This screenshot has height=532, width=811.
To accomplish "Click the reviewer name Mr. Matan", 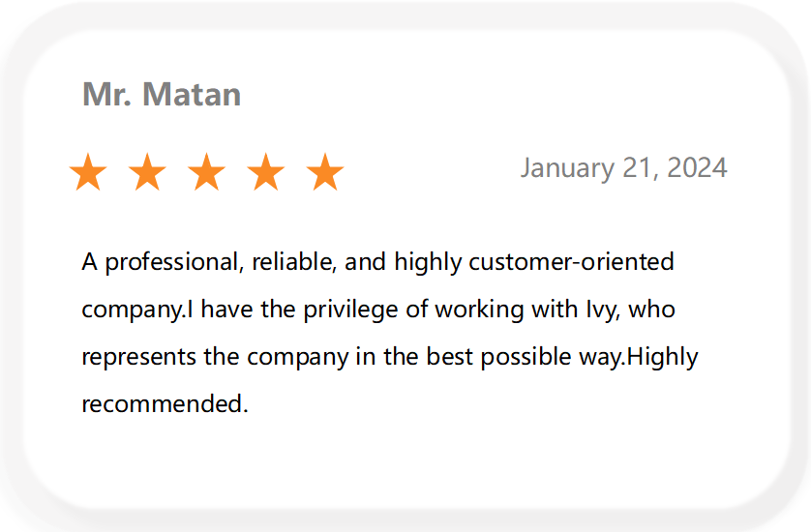I will click(162, 95).
